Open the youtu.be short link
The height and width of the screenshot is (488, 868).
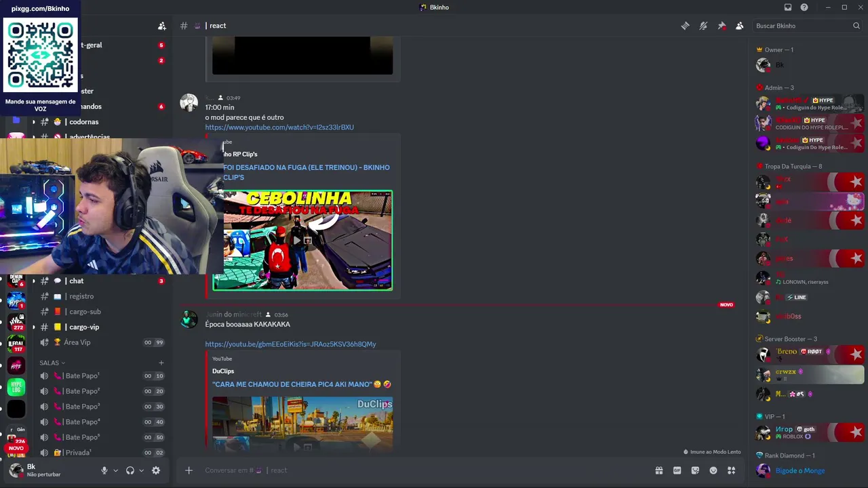(290, 344)
